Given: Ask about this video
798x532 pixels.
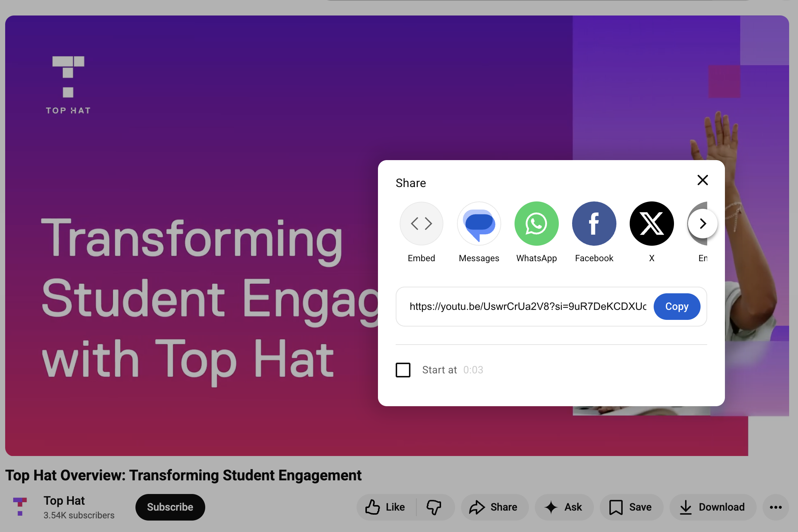Looking at the screenshot, I should 564,507.
